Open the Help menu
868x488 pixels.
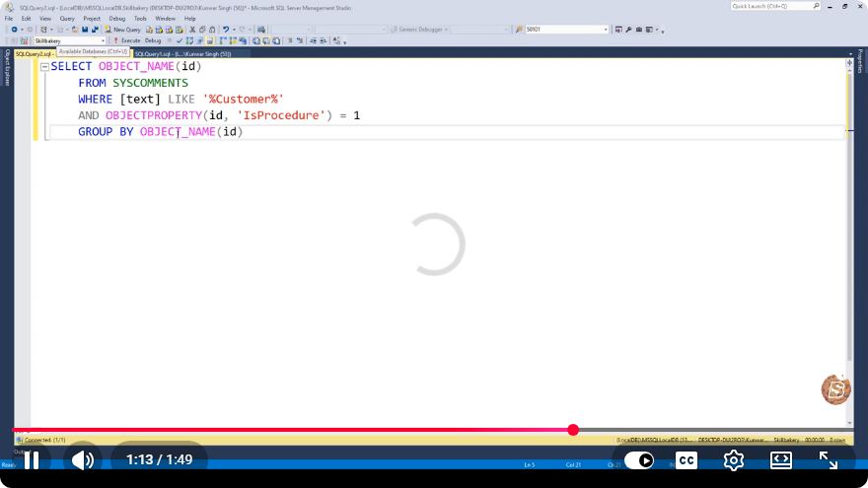click(x=189, y=19)
